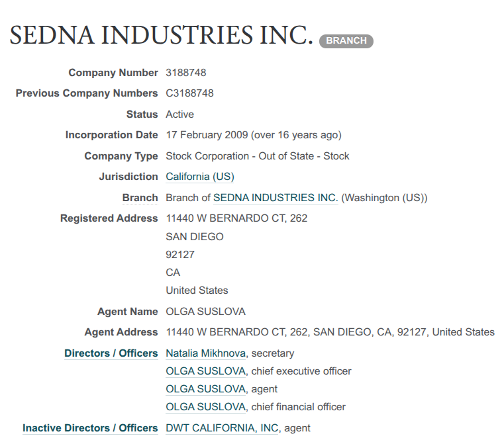Click the 11440 W BERNARDO CT registered address line
The width and height of the screenshot is (502, 448).
(x=236, y=218)
